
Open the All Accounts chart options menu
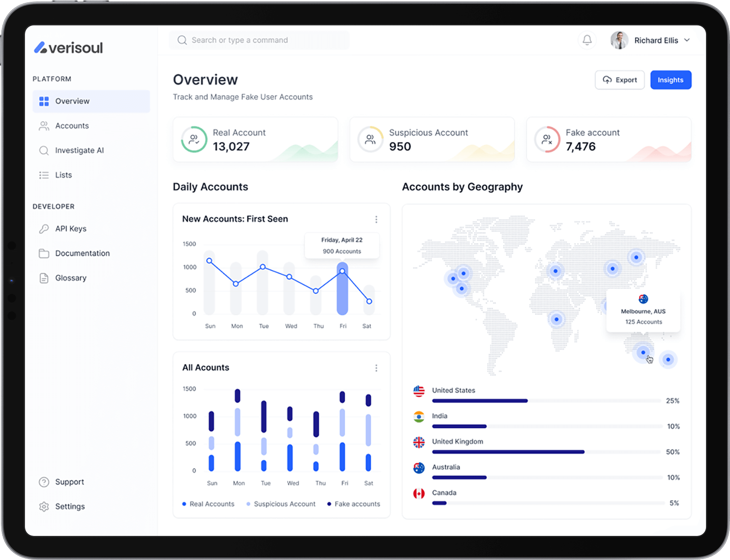tap(377, 368)
